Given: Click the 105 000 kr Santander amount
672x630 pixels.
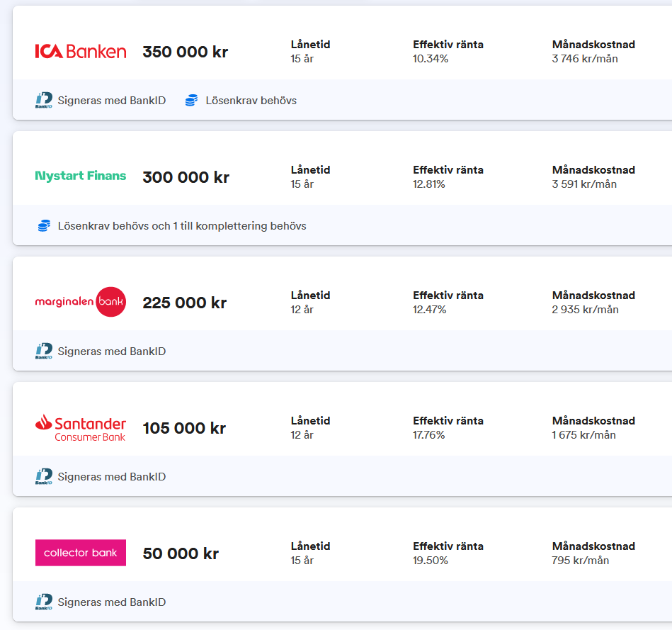Looking at the screenshot, I should pos(184,429).
